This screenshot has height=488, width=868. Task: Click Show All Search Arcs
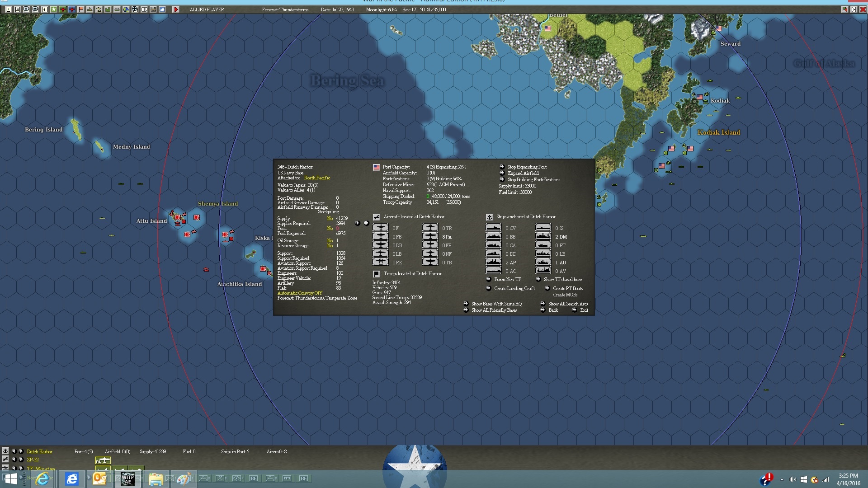click(568, 304)
